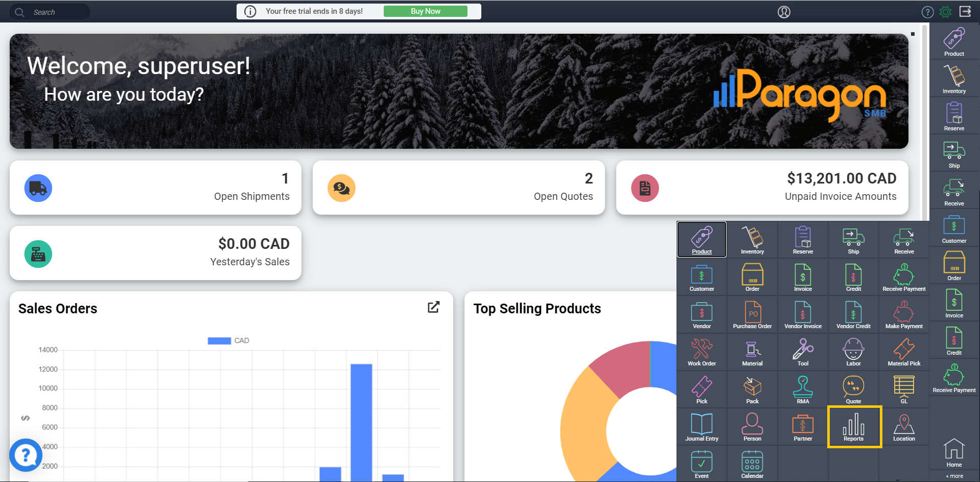Open the Unpaid Invoice Amounts card

(x=762, y=188)
